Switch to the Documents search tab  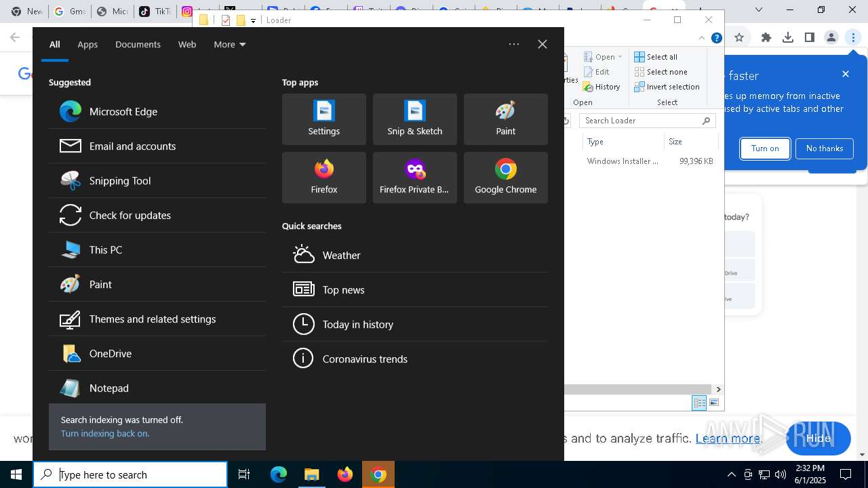point(138,45)
